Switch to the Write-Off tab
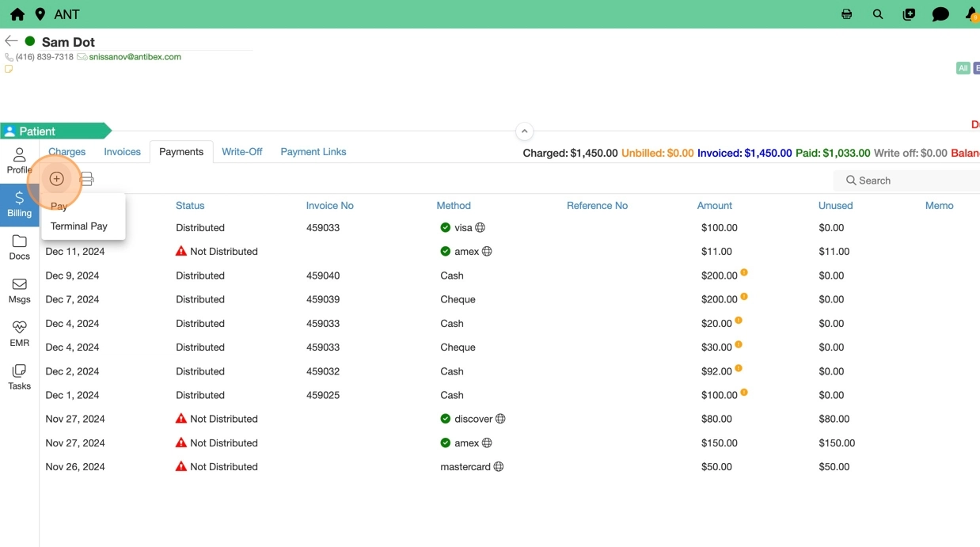The height and width of the screenshot is (547, 980). tap(241, 152)
